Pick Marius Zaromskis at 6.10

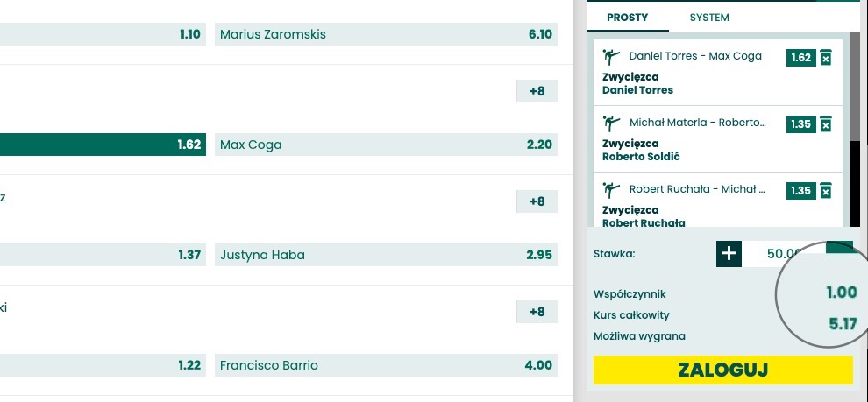[386, 34]
